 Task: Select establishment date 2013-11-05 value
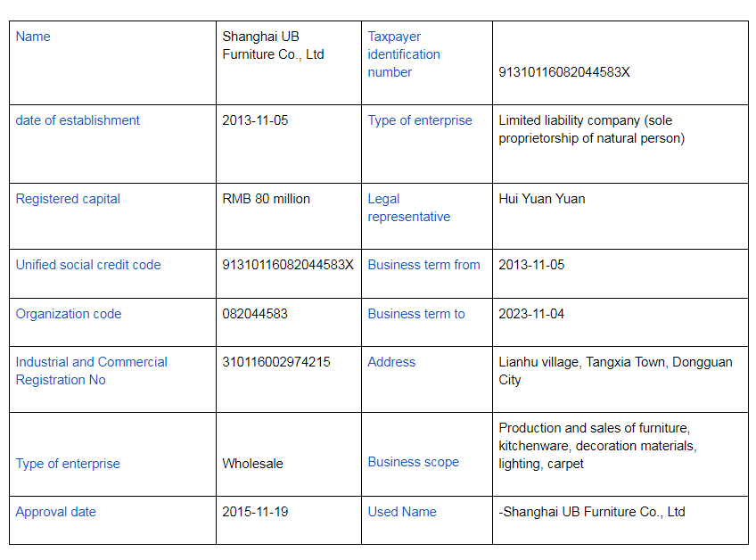point(255,120)
